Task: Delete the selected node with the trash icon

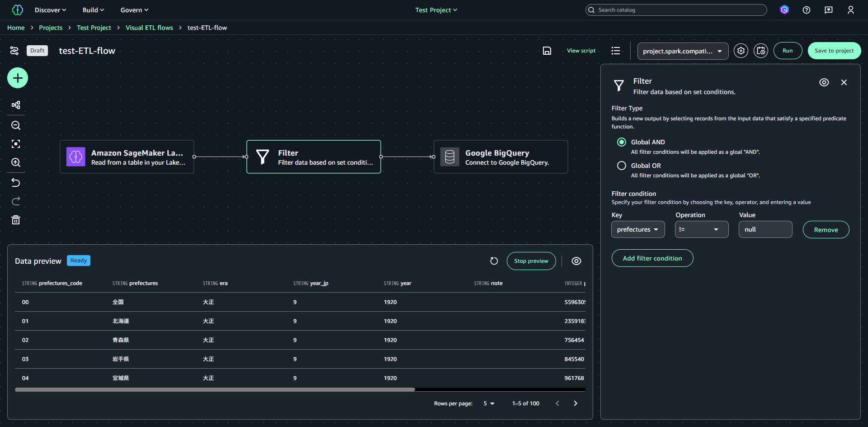Action: pos(16,220)
